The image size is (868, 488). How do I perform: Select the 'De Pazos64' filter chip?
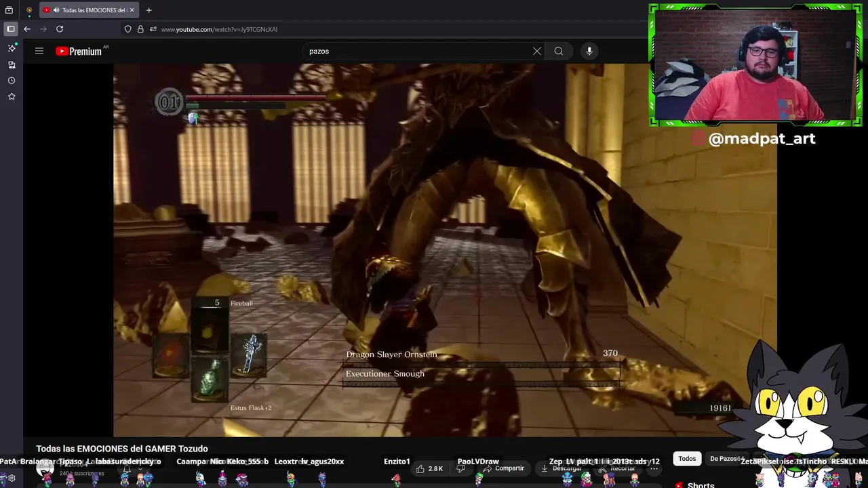click(x=726, y=459)
